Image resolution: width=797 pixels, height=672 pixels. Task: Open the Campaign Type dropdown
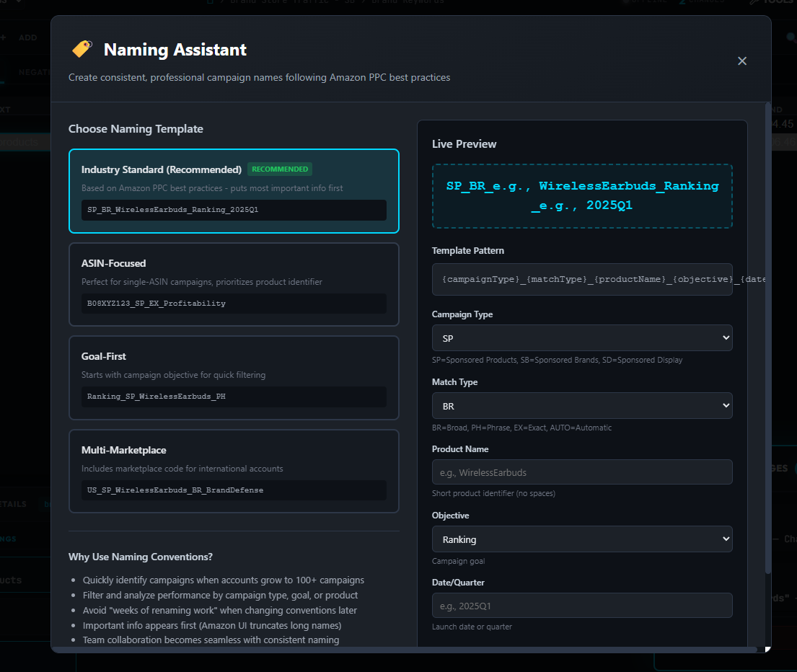tap(581, 337)
